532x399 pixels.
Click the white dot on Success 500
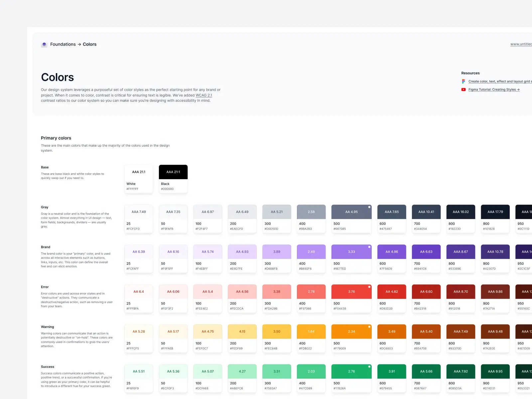pos(369,367)
